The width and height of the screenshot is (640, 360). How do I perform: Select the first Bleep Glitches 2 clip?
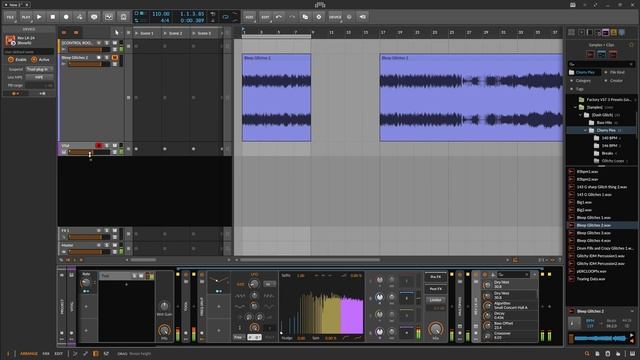point(276,98)
